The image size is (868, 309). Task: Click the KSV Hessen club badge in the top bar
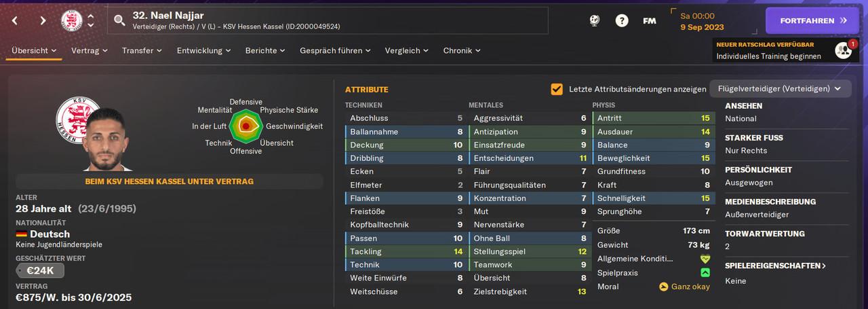click(x=72, y=20)
